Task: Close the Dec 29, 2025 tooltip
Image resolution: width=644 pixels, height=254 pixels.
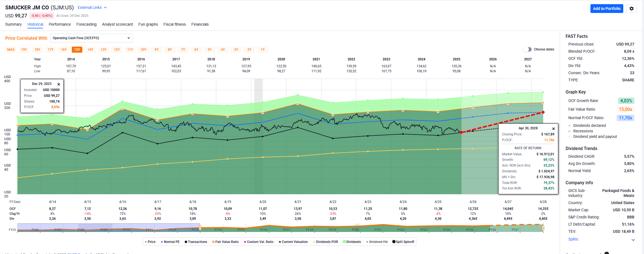Action: point(59,84)
